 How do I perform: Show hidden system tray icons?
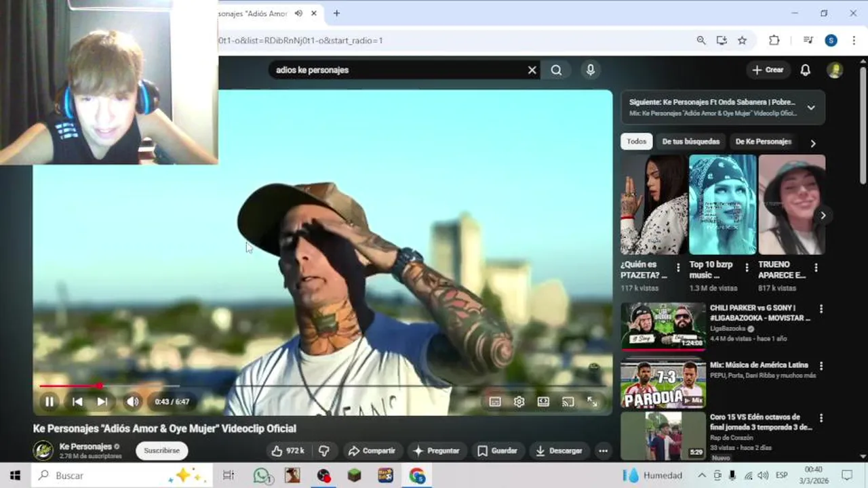[701, 476]
